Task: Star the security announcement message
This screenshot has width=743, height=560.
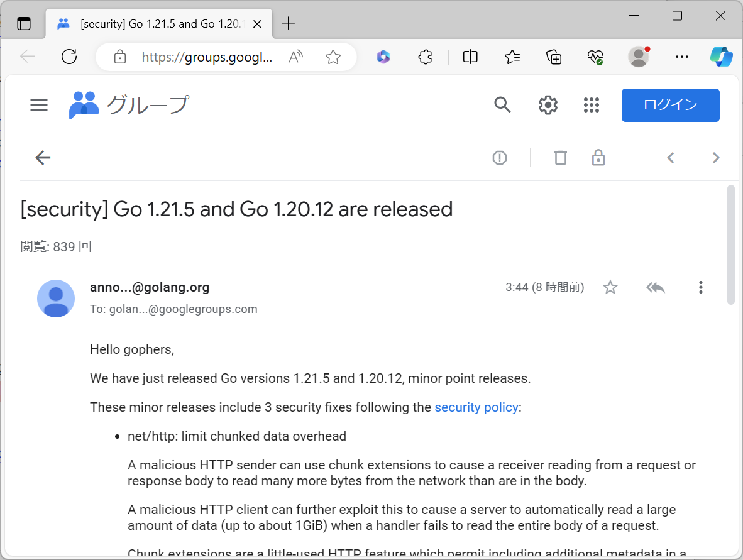Action: tap(610, 287)
